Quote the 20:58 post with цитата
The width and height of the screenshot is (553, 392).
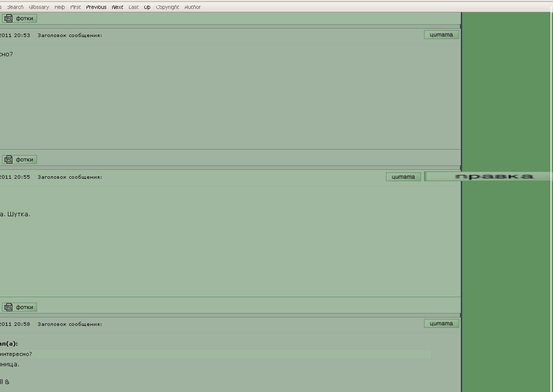tap(441, 323)
